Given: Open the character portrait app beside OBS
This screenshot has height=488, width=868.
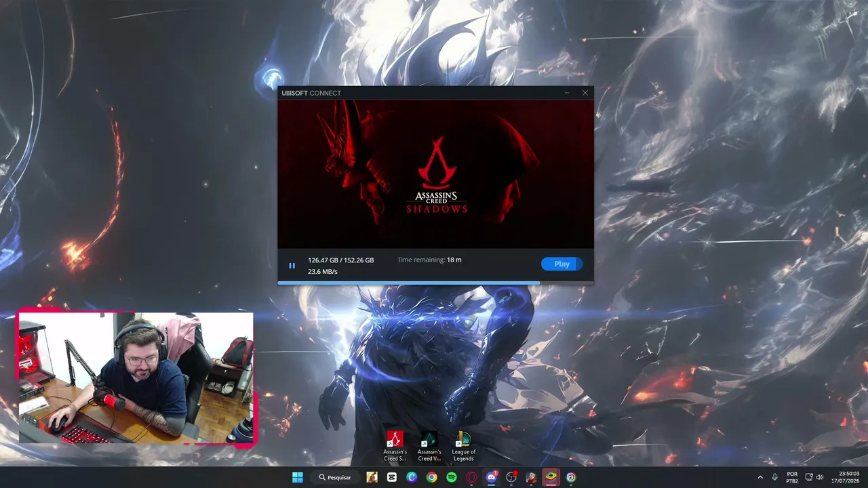Looking at the screenshot, I should tap(531, 477).
